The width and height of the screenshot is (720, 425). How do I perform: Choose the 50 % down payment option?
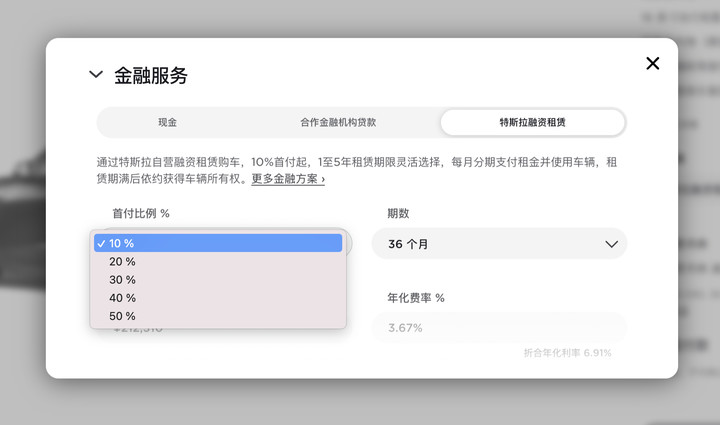point(218,316)
